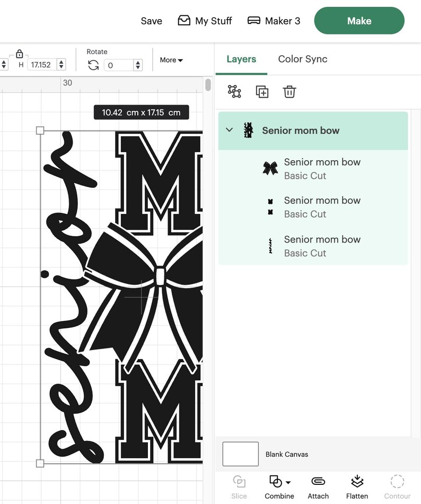Click the 10.42 cm x 17.15 cm size label
421x504 pixels.
click(x=141, y=112)
